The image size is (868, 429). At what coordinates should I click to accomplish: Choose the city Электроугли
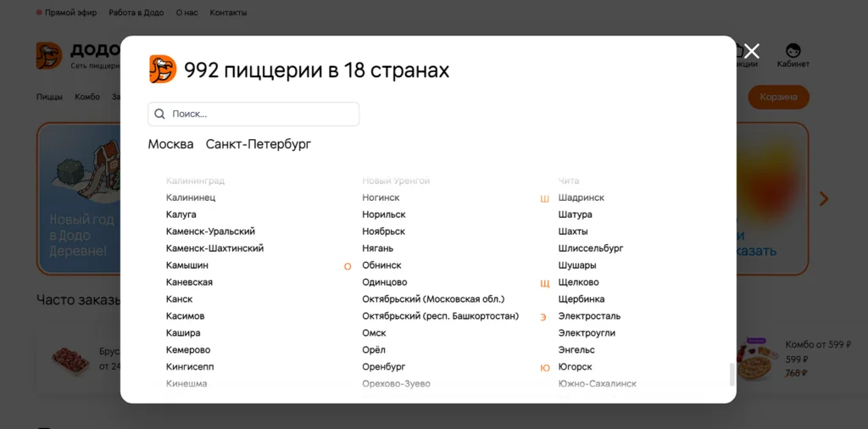tap(587, 333)
